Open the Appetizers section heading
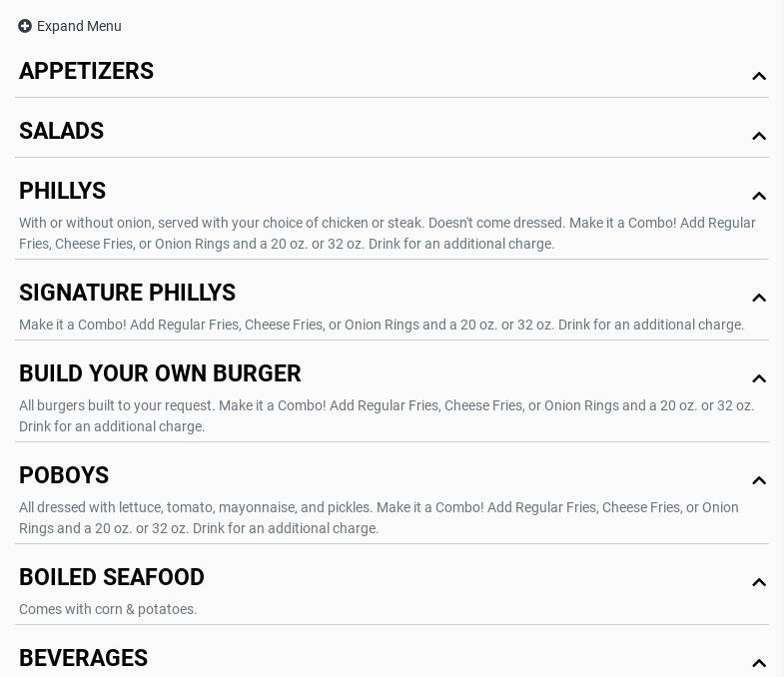Image resolution: width=784 pixels, height=677 pixels. click(x=87, y=72)
